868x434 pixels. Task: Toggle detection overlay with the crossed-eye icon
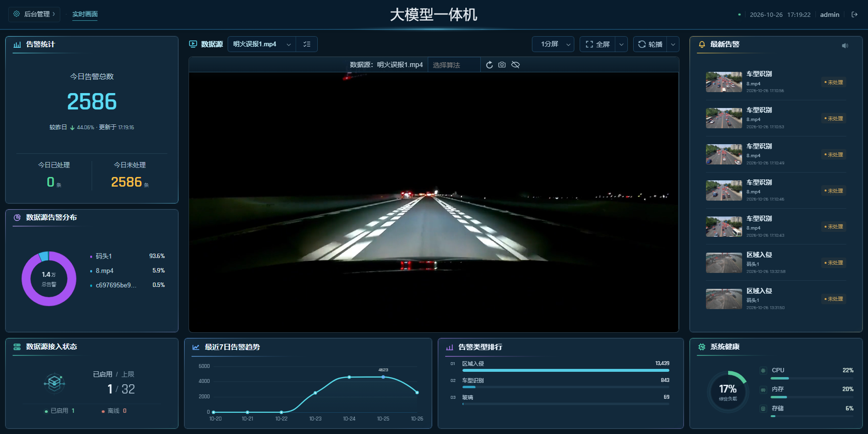(515, 65)
